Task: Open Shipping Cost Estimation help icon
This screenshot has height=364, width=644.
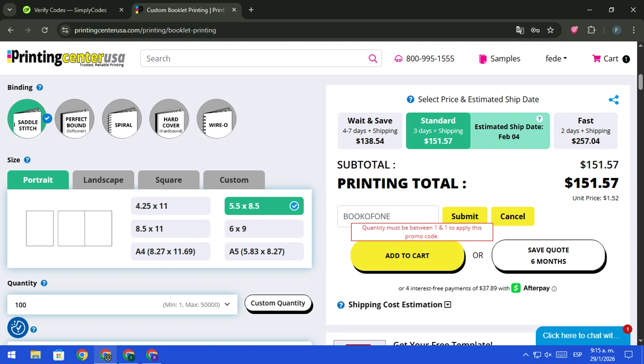Action: pyautogui.click(x=341, y=305)
